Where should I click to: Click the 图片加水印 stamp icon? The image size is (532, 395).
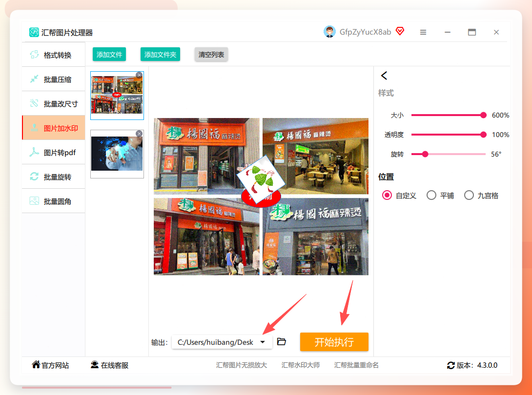coord(34,128)
